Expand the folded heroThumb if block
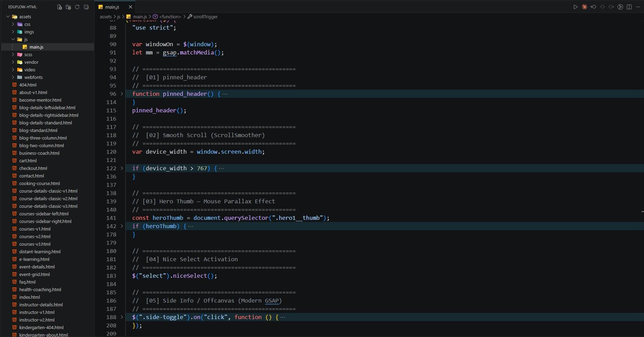 (x=122, y=226)
